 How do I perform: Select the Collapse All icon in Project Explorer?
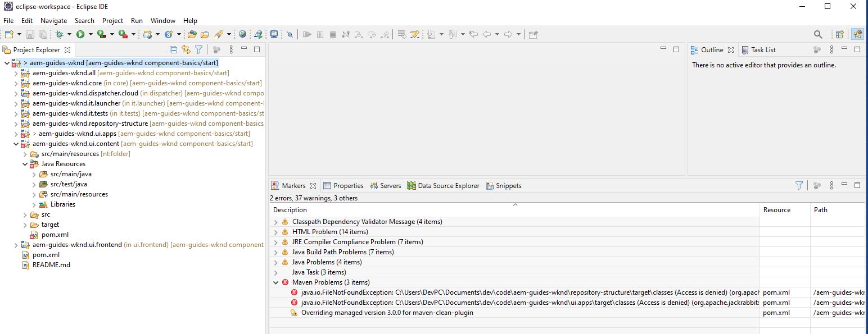pyautogui.click(x=174, y=49)
